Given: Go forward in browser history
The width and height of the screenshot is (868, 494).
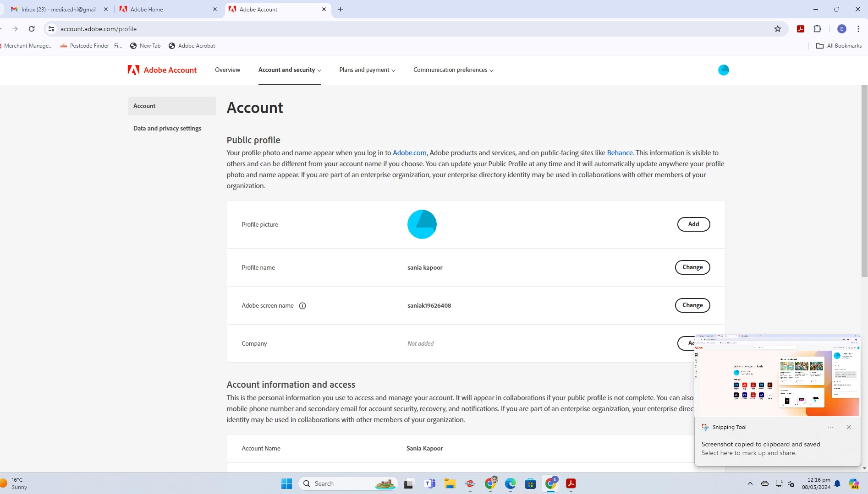Looking at the screenshot, I should coord(15,29).
